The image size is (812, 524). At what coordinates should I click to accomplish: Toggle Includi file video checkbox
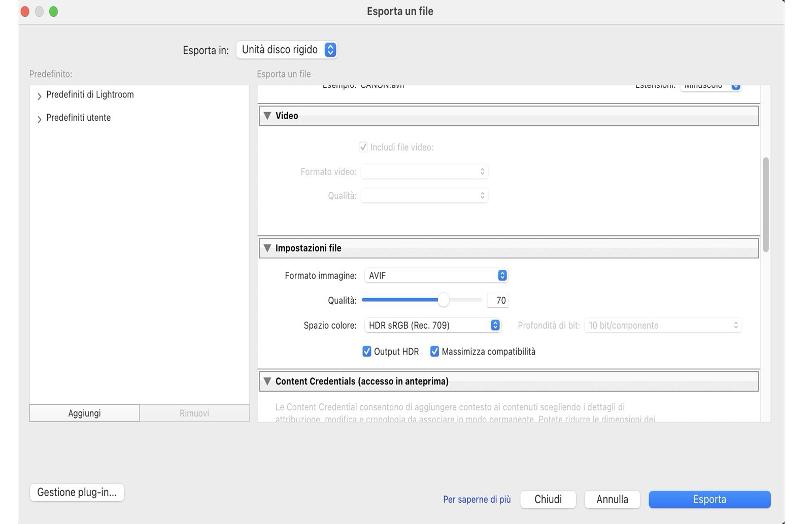click(363, 147)
